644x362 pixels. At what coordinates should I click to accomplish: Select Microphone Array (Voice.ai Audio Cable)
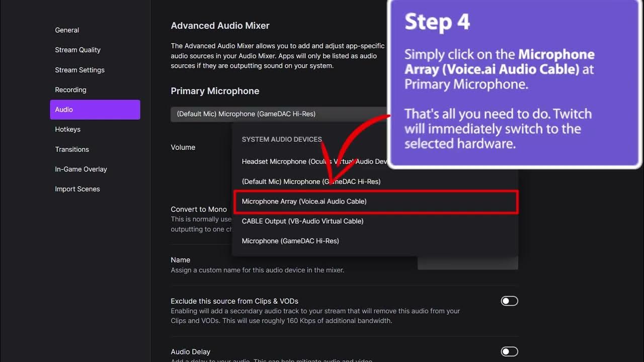[375, 202]
